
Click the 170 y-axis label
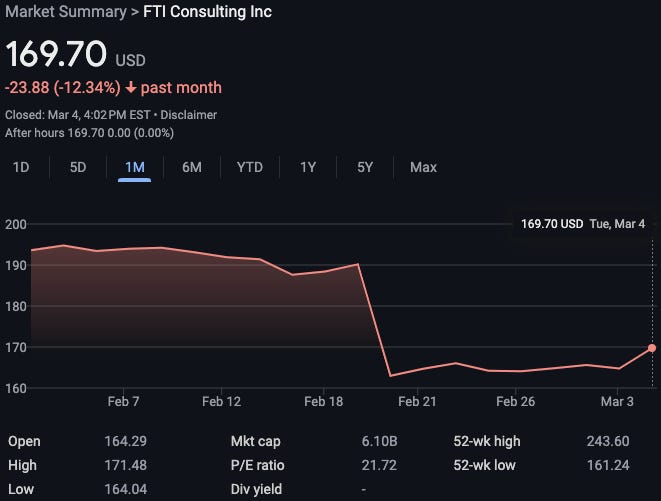click(x=16, y=347)
